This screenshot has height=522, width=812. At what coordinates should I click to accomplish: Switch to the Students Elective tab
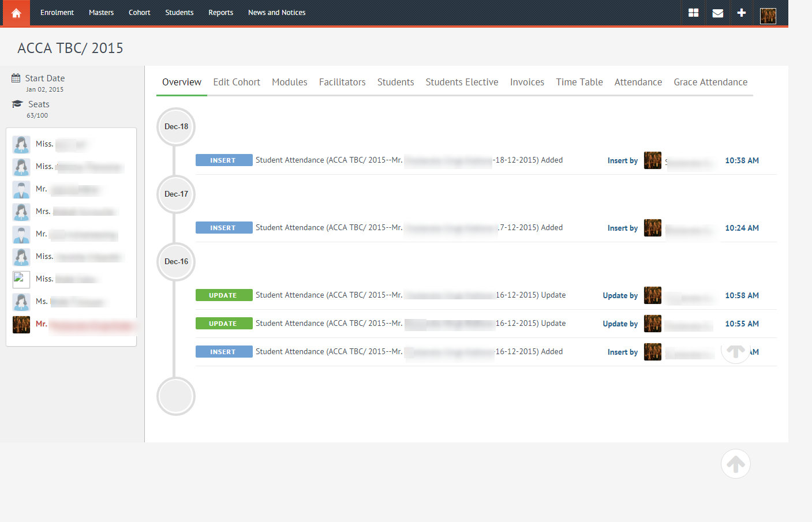[x=462, y=82]
